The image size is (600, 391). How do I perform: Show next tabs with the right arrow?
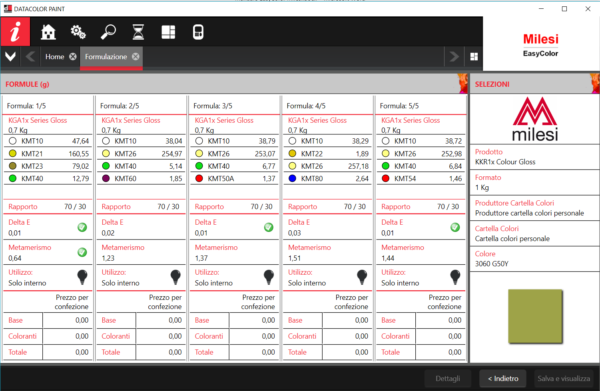click(x=454, y=57)
